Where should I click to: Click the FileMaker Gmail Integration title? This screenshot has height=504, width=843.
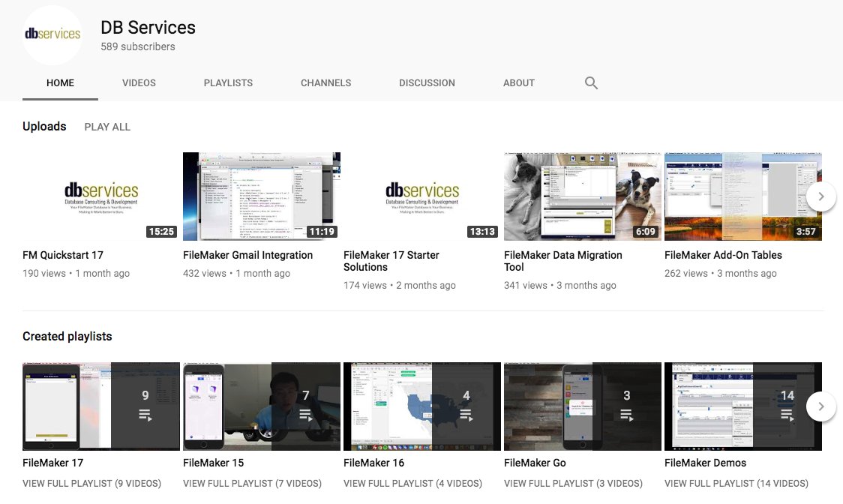coord(247,255)
